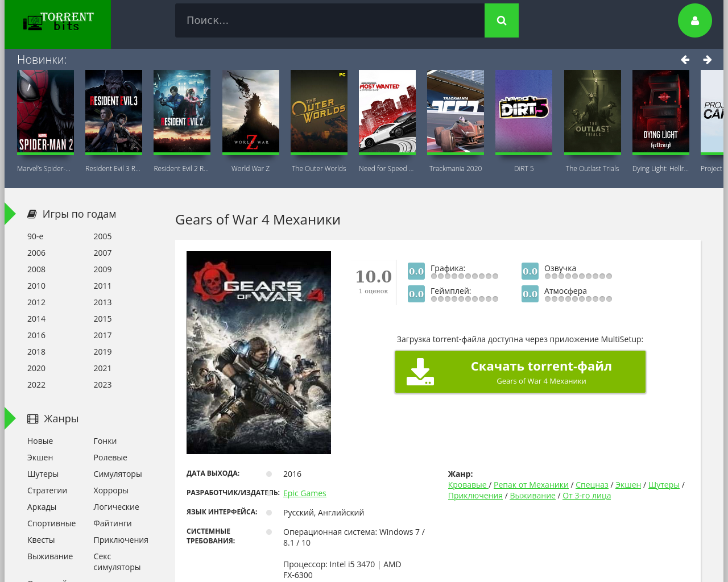Open the Стратегии genre in sidebar
Screen dimensions: 728x582
pyautogui.click(x=47, y=490)
